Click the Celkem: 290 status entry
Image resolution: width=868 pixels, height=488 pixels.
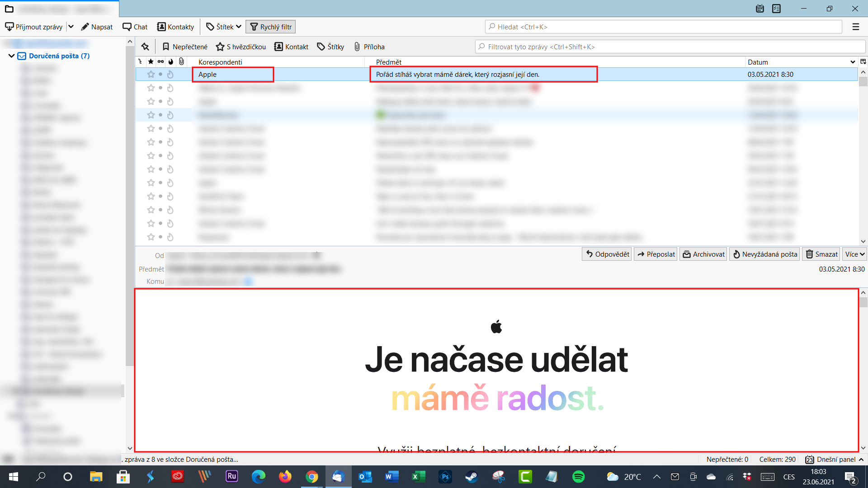pyautogui.click(x=777, y=459)
